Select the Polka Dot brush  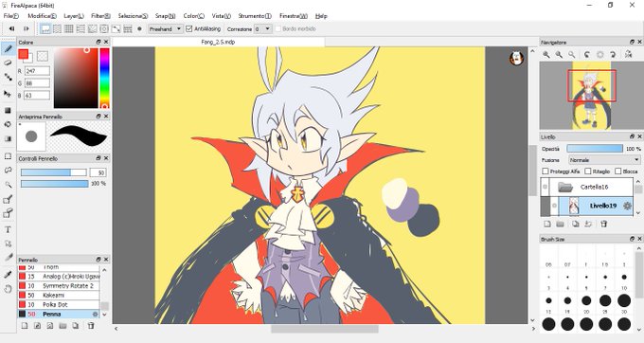(x=59, y=305)
